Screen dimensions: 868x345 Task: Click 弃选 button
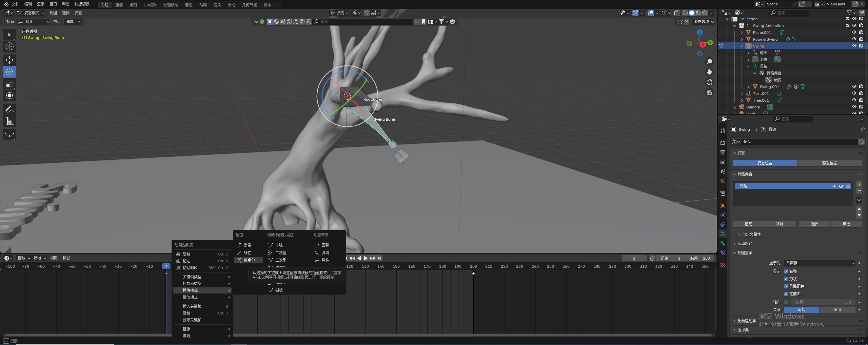(846, 224)
